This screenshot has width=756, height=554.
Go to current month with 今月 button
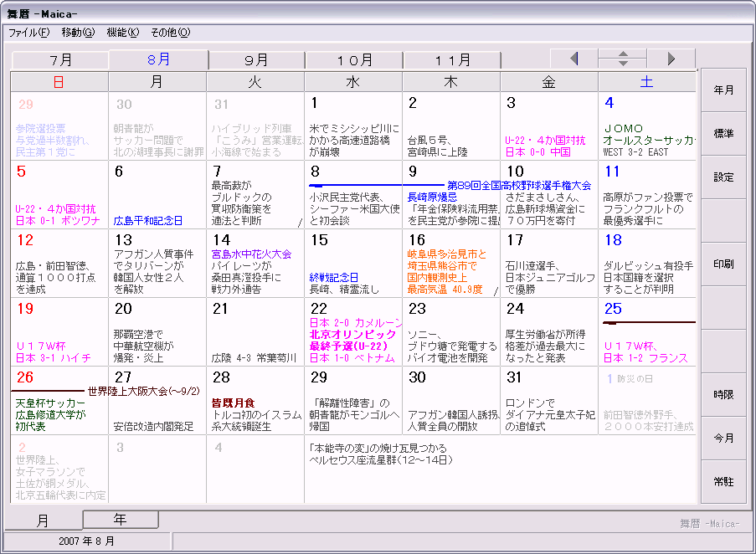coord(723,439)
